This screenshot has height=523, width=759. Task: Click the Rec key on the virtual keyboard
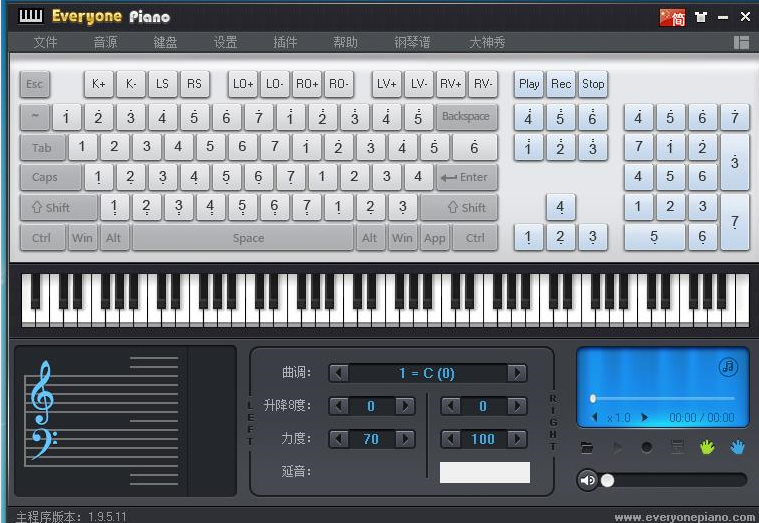click(561, 84)
